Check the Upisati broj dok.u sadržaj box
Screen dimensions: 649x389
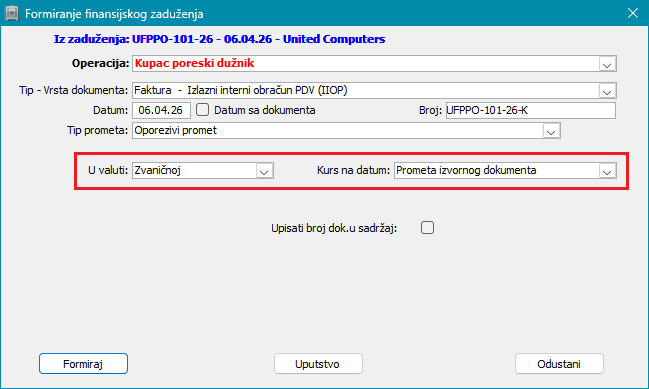[427, 228]
